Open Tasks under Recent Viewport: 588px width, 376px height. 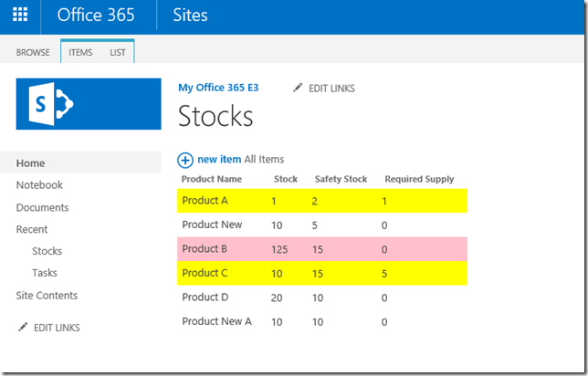[45, 273]
